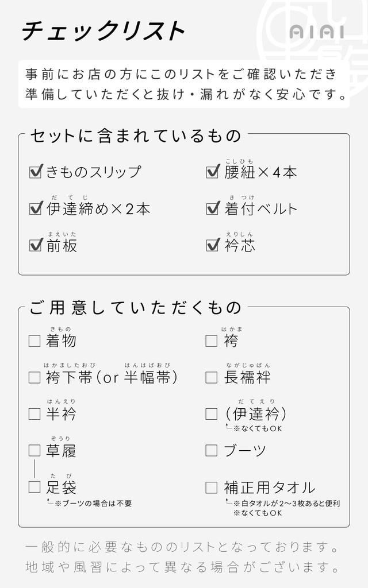Tick the ブーツ checkbox
The image size is (368, 588).
coord(212,451)
